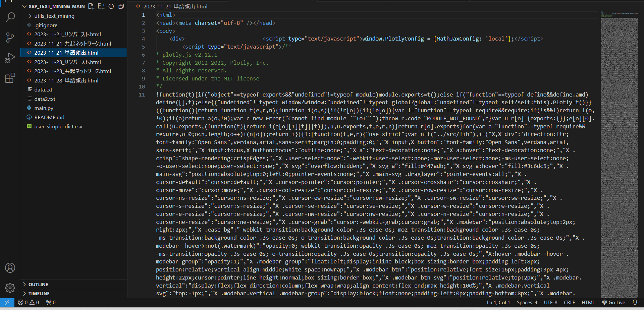
Task: Open the Manage settings gear
Action: [x=10, y=288]
